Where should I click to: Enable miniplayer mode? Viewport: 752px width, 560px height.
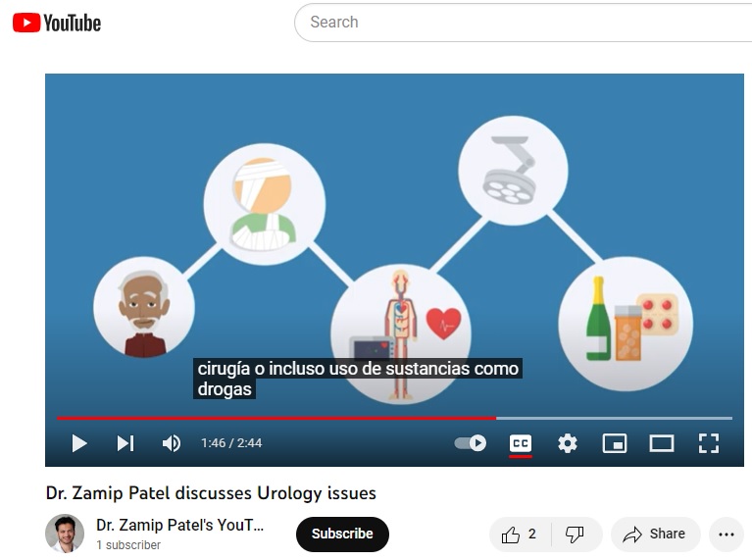[x=615, y=443]
